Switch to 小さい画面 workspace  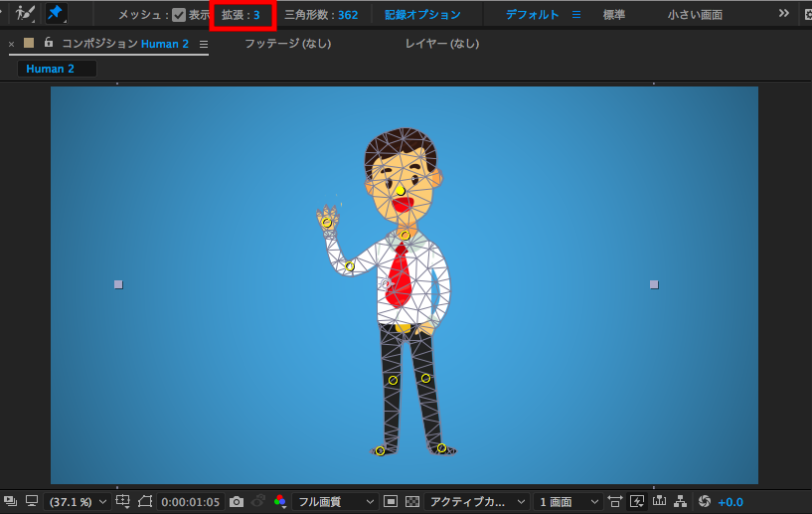coord(695,15)
